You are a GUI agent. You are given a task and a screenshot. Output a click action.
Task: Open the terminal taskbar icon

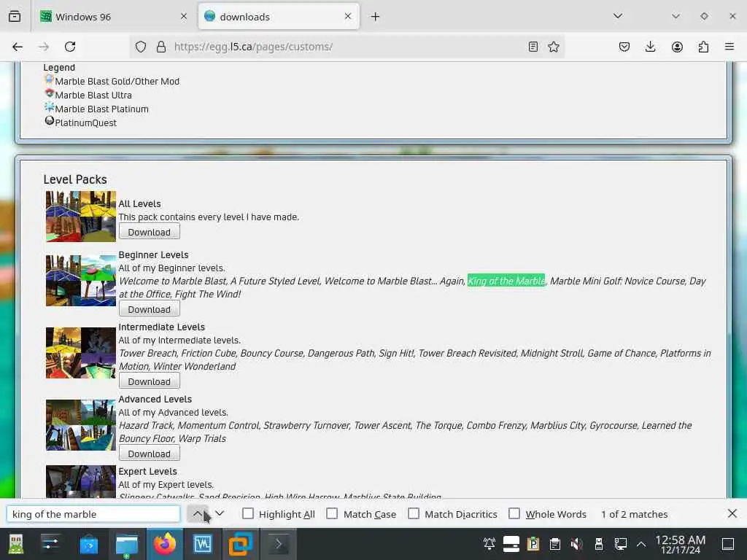click(278, 544)
